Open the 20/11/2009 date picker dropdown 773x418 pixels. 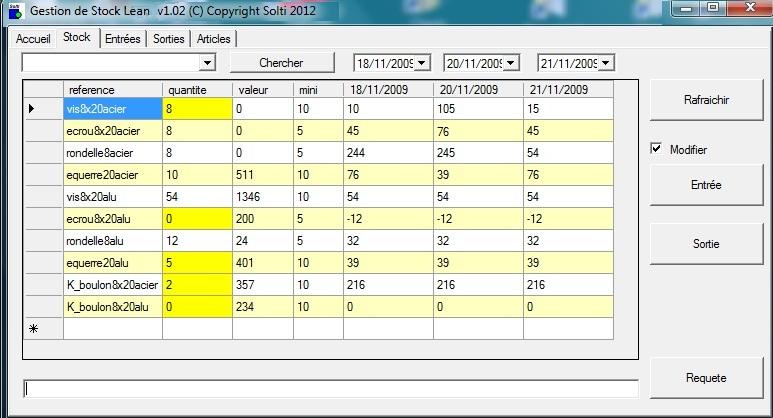(x=511, y=63)
